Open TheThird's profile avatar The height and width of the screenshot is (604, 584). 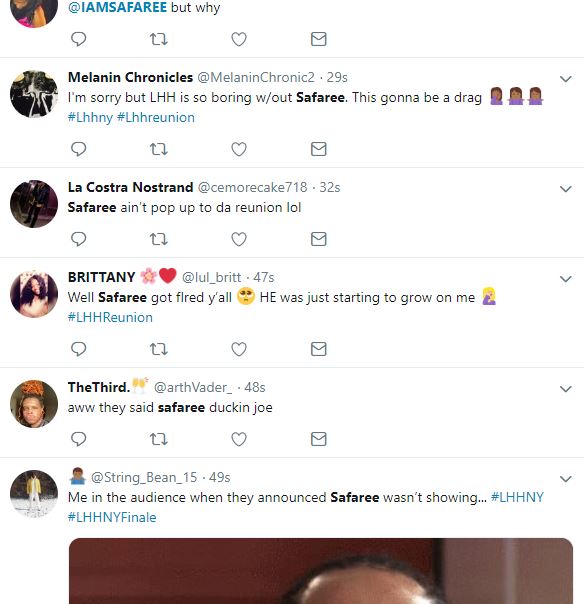[x=34, y=404]
